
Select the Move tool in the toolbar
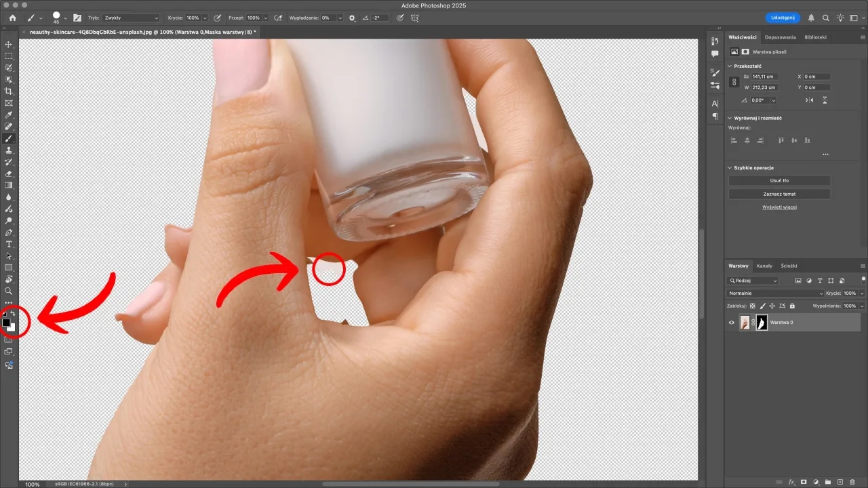tap(9, 43)
